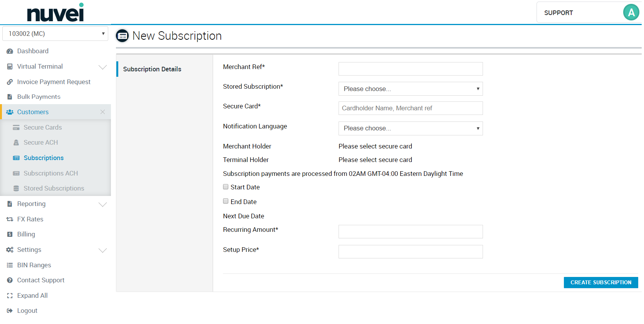Click the Billing dollar icon

pyautogui.click(x=10, y=235)
